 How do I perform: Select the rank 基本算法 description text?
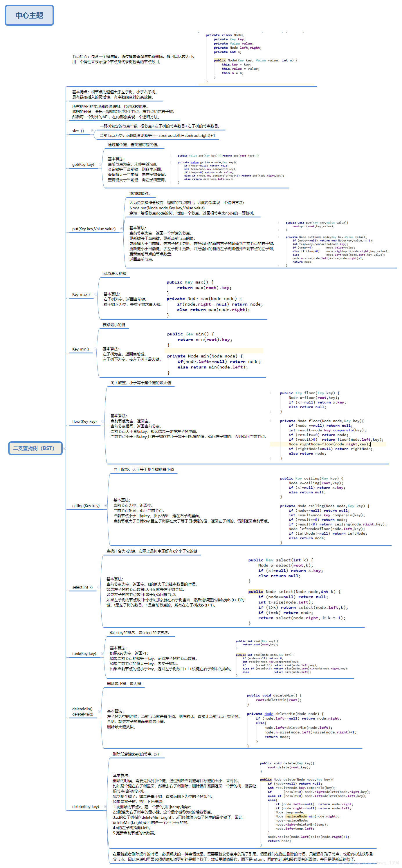click(x=171, y=658)
